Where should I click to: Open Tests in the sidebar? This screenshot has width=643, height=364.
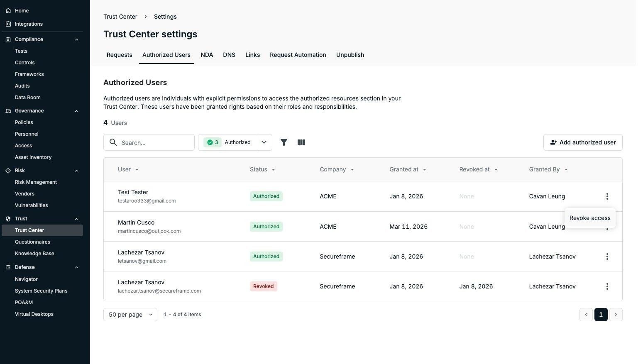click(21, 51)
